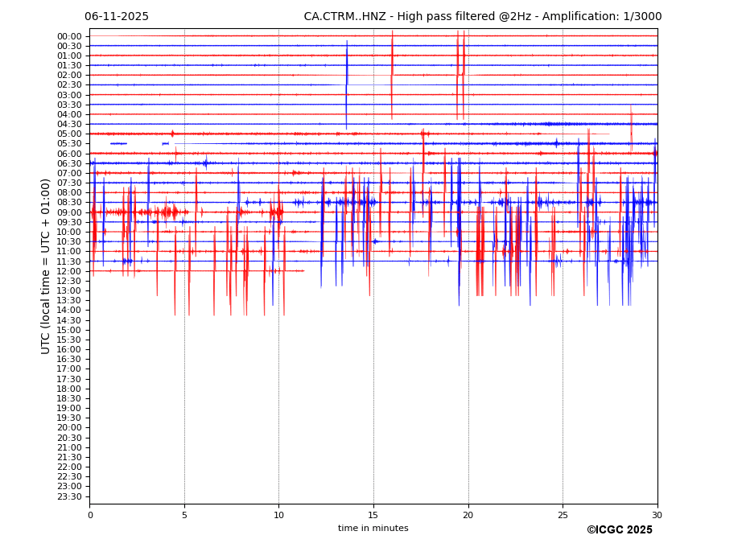The width and height of the screenshot is (746, 560).
Task: Select the 20 minute x-axis tick
Action: [468, 515]
